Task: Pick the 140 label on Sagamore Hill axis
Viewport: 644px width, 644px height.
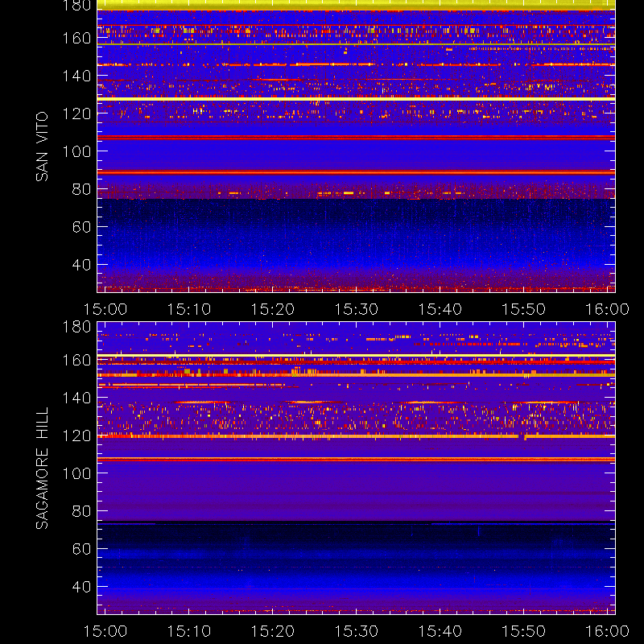Action: point(76,398)
